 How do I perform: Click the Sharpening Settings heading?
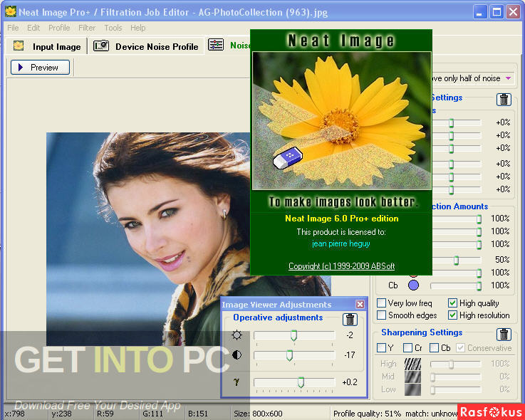click(x=422, y=332)
